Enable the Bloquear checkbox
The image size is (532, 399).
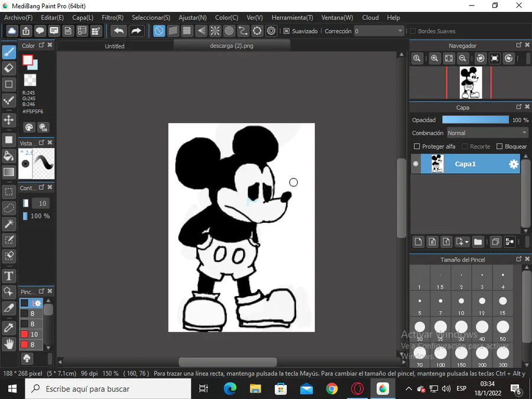tap(499, 146)
